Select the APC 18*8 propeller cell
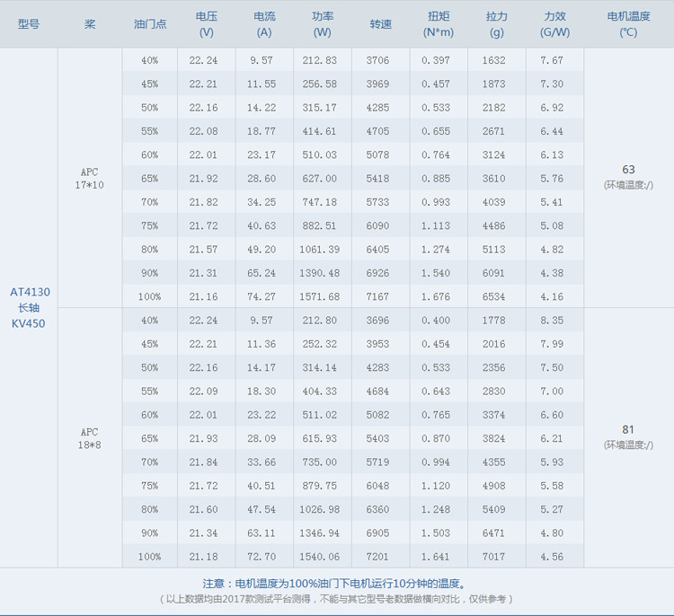Image resolution: width=674 pixels, height=616 pixels. [89, 438]
